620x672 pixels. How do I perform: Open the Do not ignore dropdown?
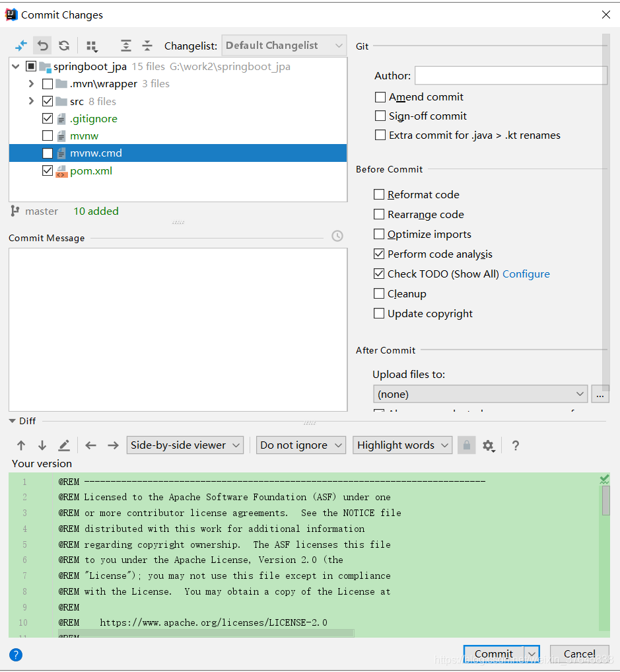tap(301, 445)
